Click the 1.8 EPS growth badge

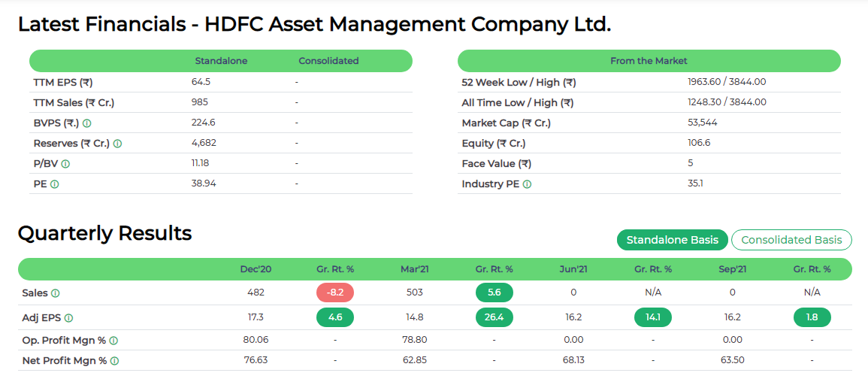(x=812, y=317)
